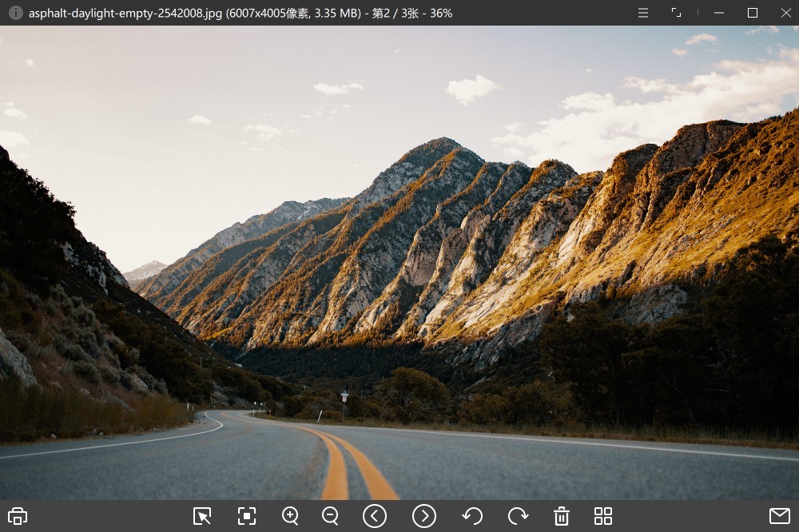Minimize the image viewer window
The image size is (799, 532).
tap(720, 13)
